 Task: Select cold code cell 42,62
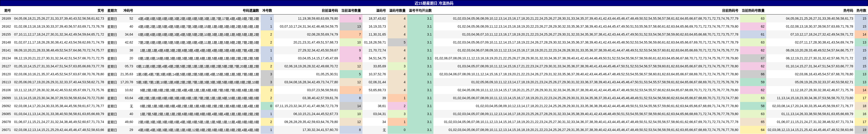(x=129, y=43)
